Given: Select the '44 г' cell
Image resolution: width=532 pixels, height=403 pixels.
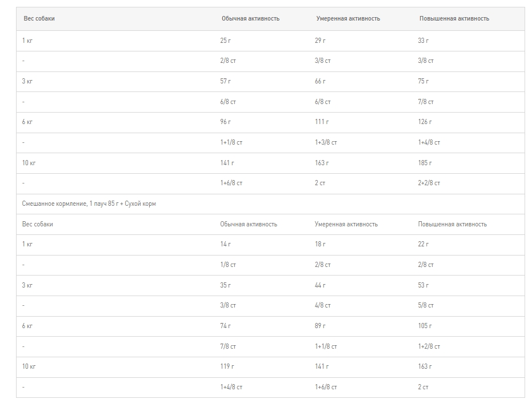Looking at the screenshot, I should click(x=320, y=285).
